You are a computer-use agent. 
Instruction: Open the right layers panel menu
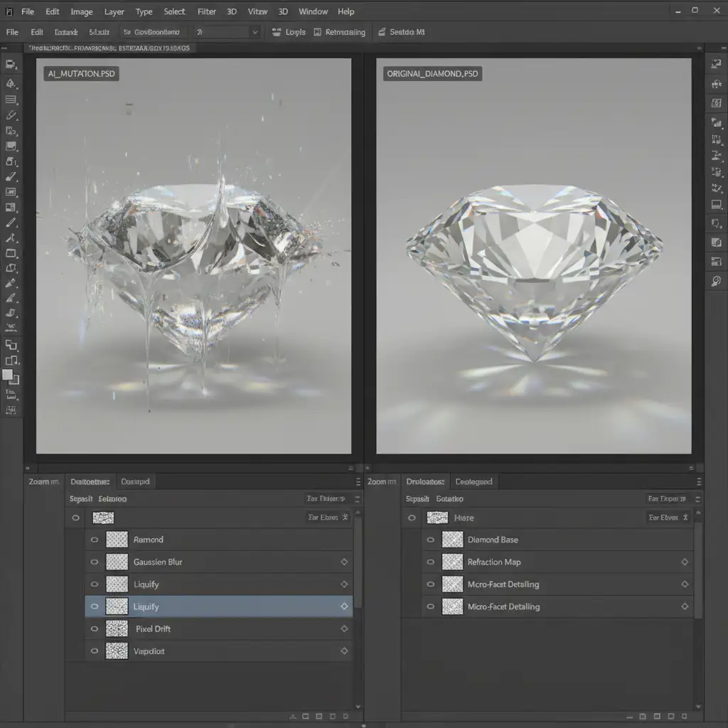coord(697,481)
